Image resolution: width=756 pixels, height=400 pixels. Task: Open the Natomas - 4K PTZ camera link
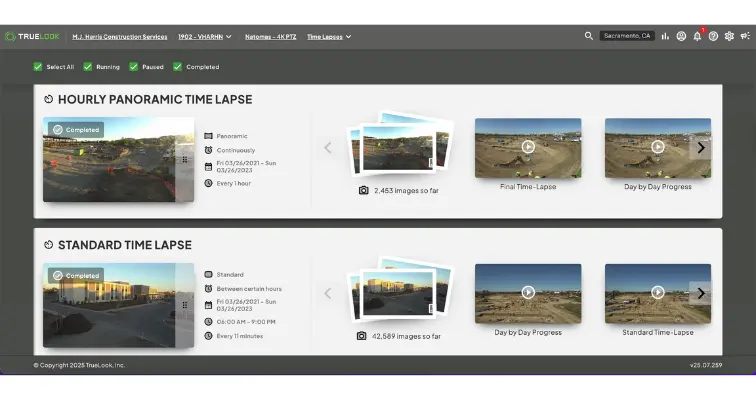coord(270,37)
